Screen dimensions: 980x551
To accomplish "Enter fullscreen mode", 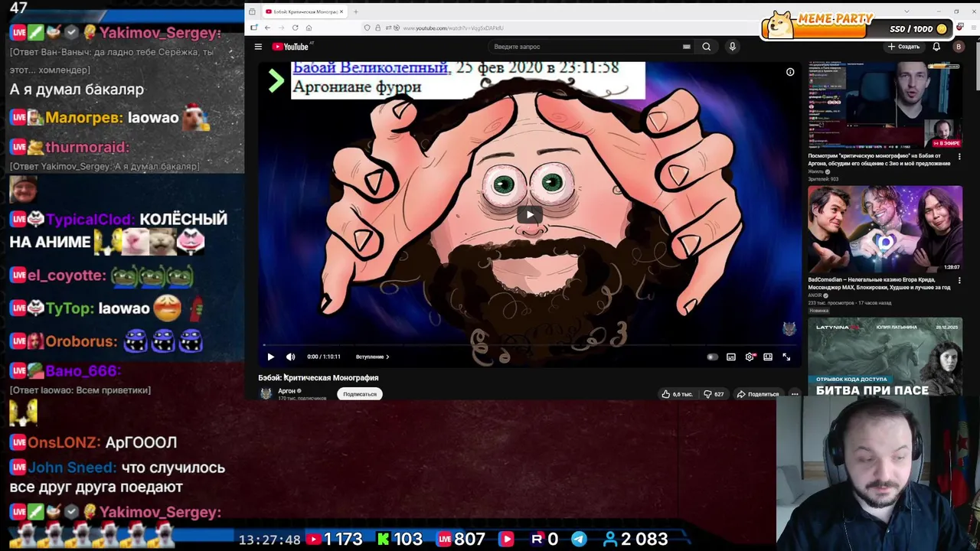I will [786, 357].
